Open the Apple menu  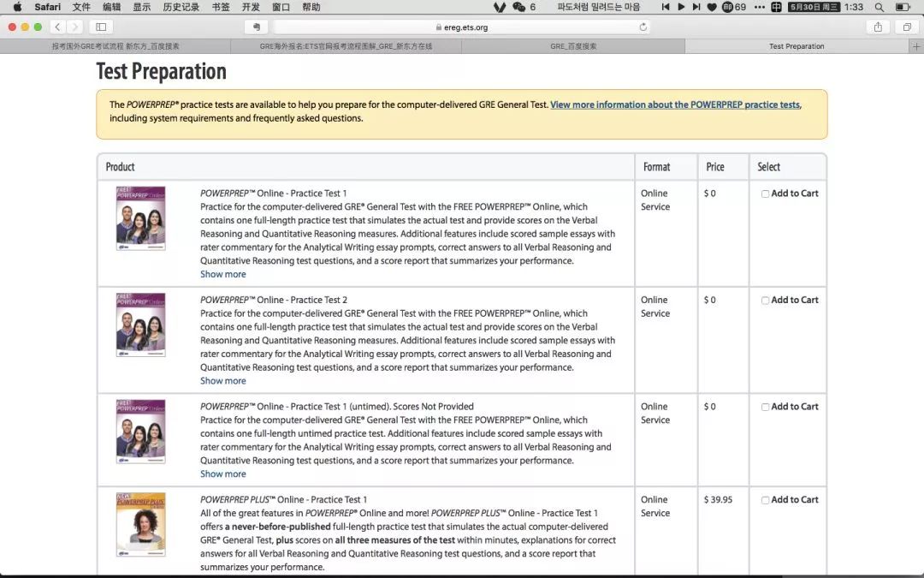17,7
